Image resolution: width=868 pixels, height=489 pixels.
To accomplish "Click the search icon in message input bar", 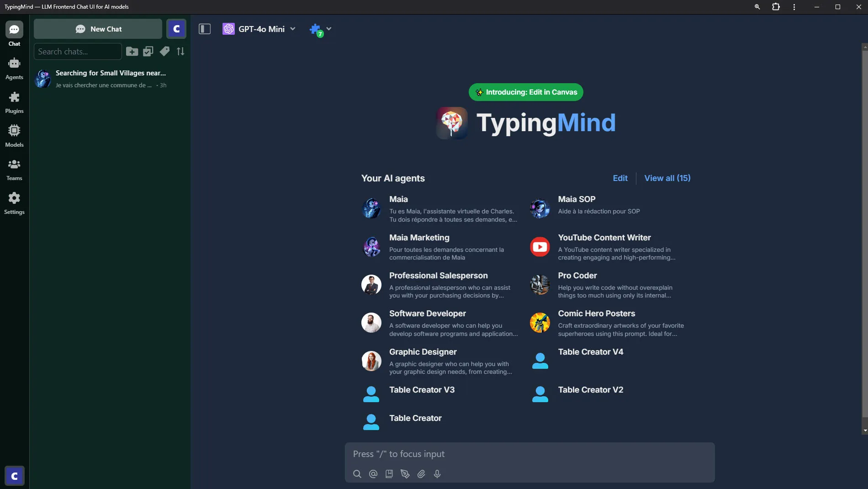I will (x=357, y=474).
